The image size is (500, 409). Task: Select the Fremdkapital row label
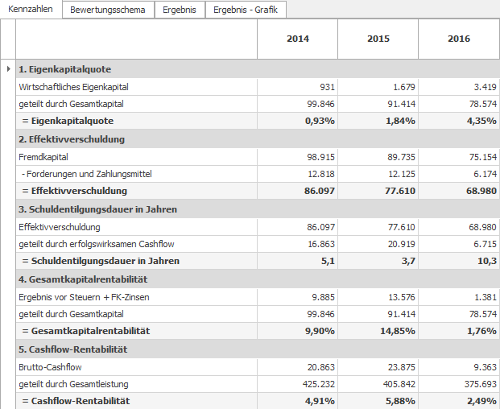[x=43, y=157]
